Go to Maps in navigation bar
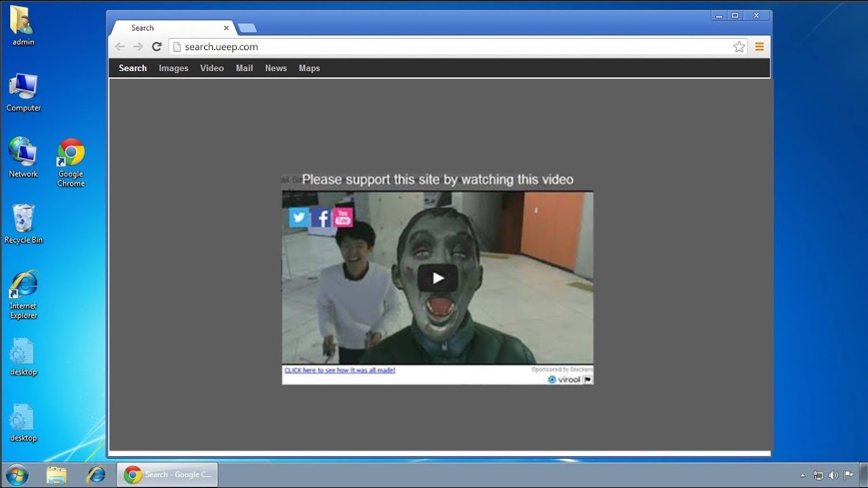Viewport: 868px width, 488px height. (x=309, y=68)
